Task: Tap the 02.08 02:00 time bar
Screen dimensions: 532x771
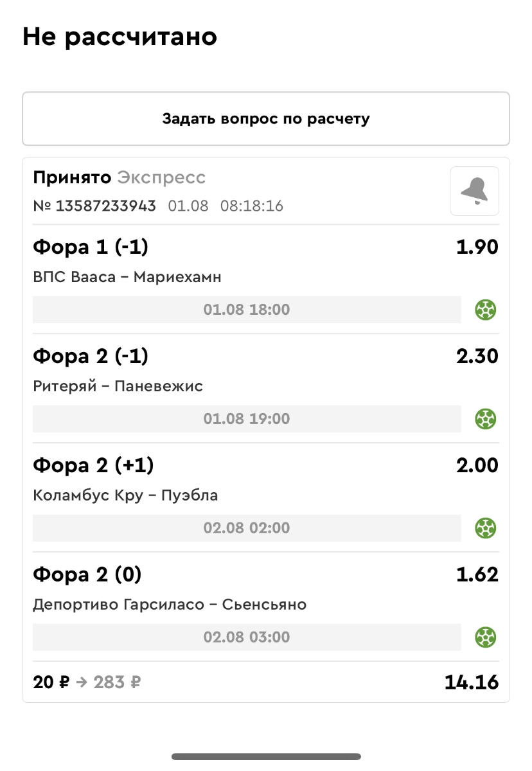Action: click(247, 529)
